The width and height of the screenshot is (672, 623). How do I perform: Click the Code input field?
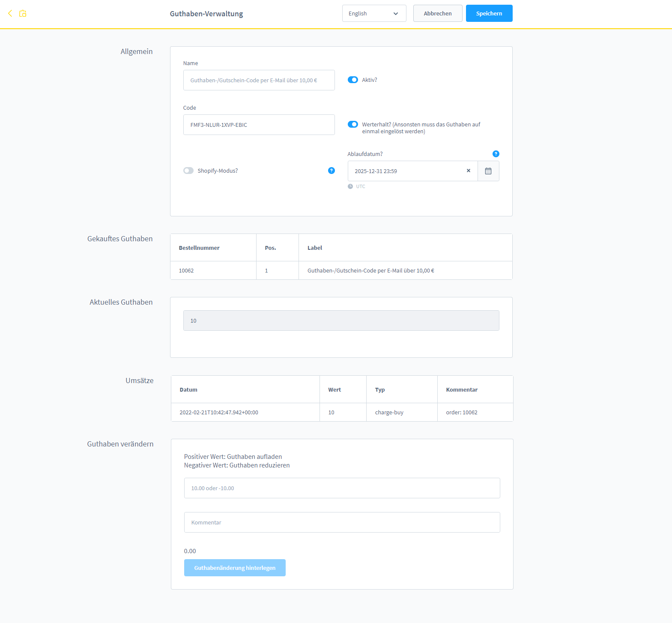point(259,125)
